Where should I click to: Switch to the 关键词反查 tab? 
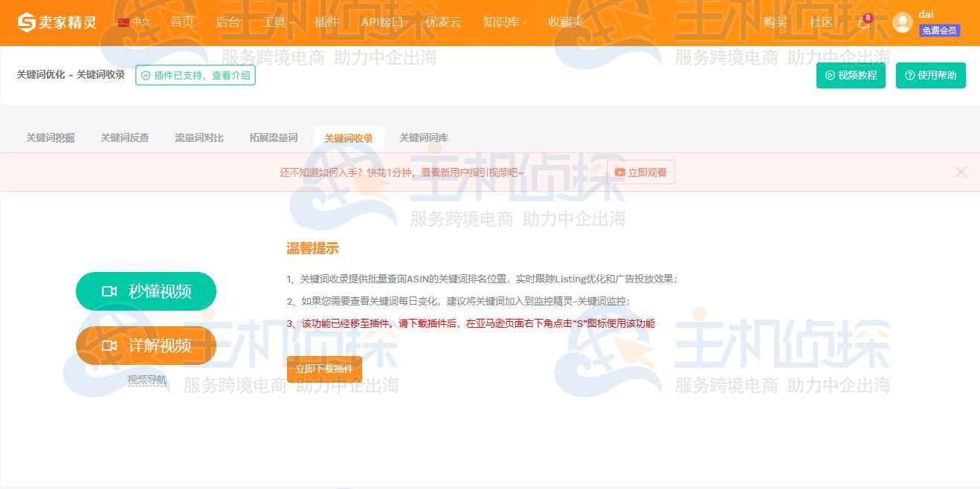pyautogui.click(x=124, y=137)
